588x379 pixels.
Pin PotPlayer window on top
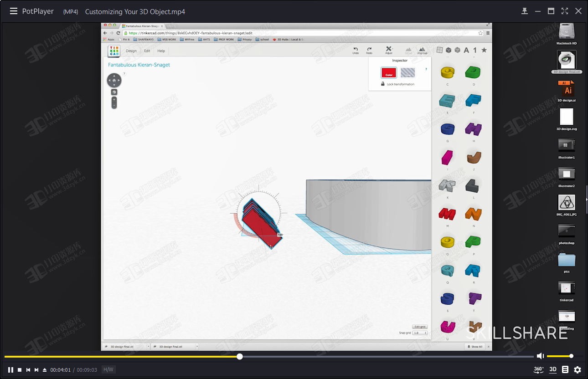tap(525, 11)
